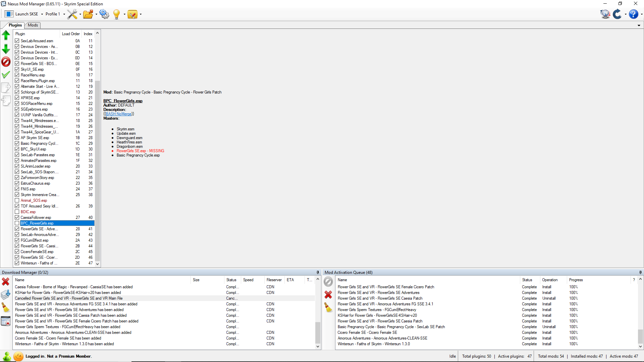The height and width of the screenshot is (362, 644).
Task: Switch to the Plugins tab
Action: pyautogui.click(x=15, y=25)
